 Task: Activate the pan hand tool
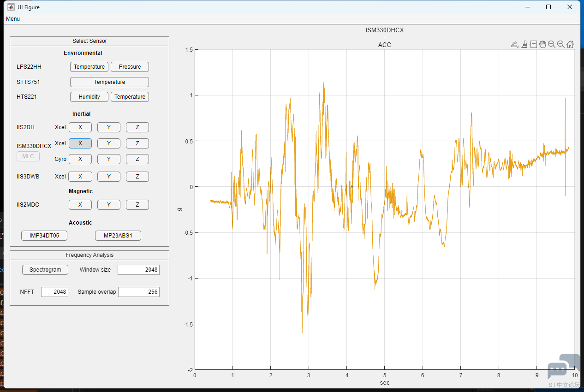pyautogui.click(x=542, y=44)
